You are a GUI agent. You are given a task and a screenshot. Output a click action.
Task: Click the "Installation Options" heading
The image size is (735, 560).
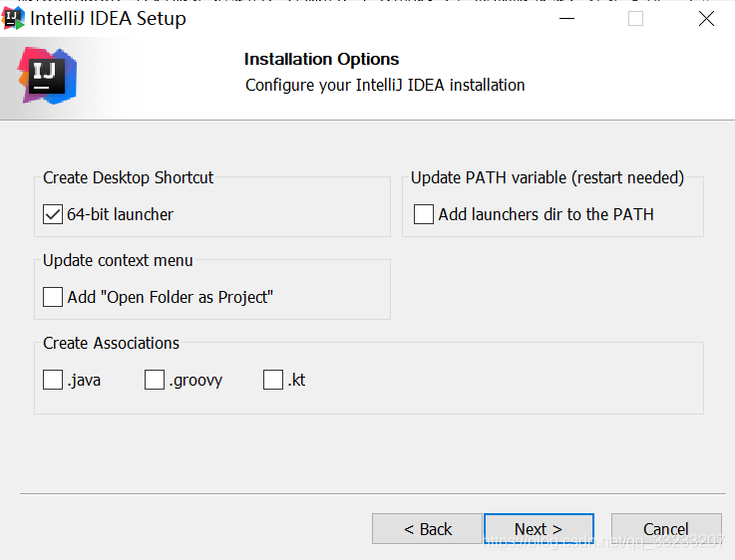coord(321,59)
